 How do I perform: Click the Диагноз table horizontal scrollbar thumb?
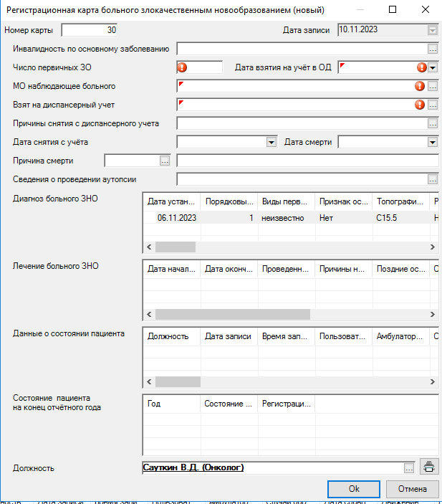176,247
